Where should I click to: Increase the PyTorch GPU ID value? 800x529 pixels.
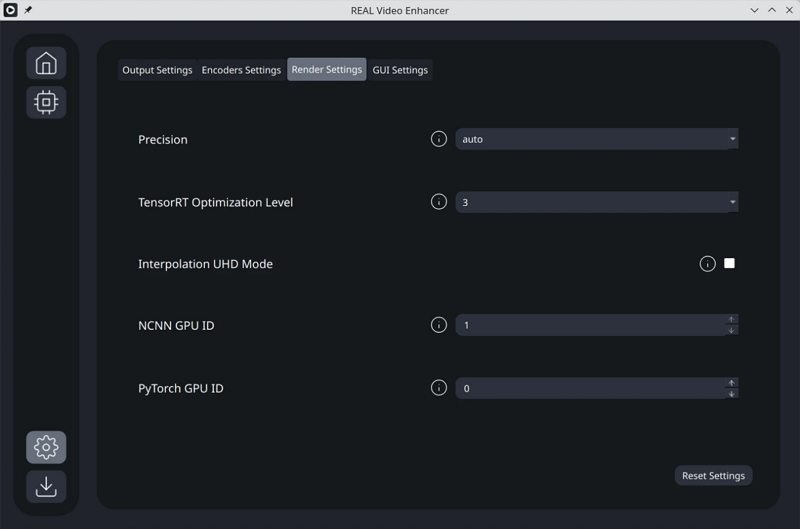click(x=731, y=383)
